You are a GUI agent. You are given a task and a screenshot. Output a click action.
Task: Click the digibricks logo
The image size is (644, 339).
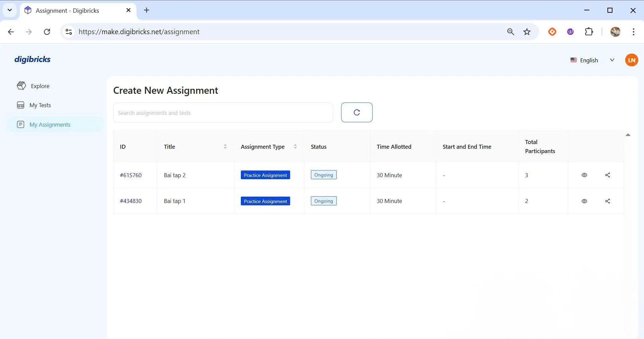(33, 59)
